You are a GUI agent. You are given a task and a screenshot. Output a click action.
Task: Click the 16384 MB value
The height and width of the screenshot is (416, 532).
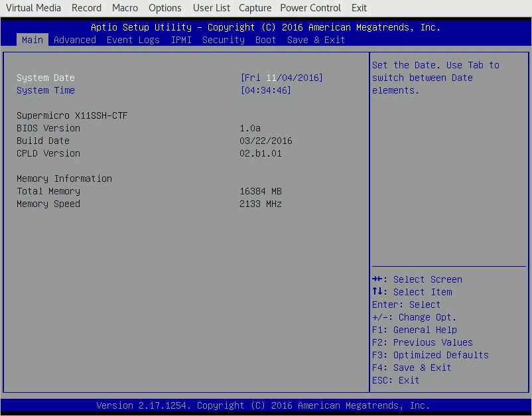[x=261, y=191]
